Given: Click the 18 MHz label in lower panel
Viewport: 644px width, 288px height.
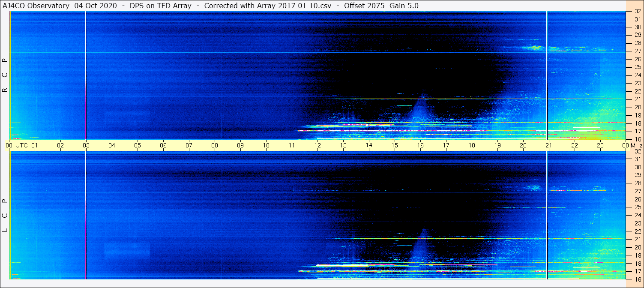Looking at the screenshot, I should (637, 263).
